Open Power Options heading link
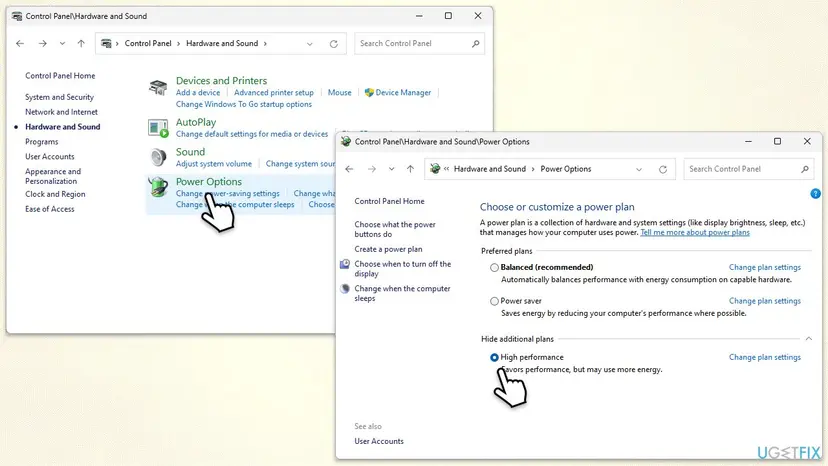Image resolution: width=828 pixels, height=466 pixels. click(x=209, y=181)
